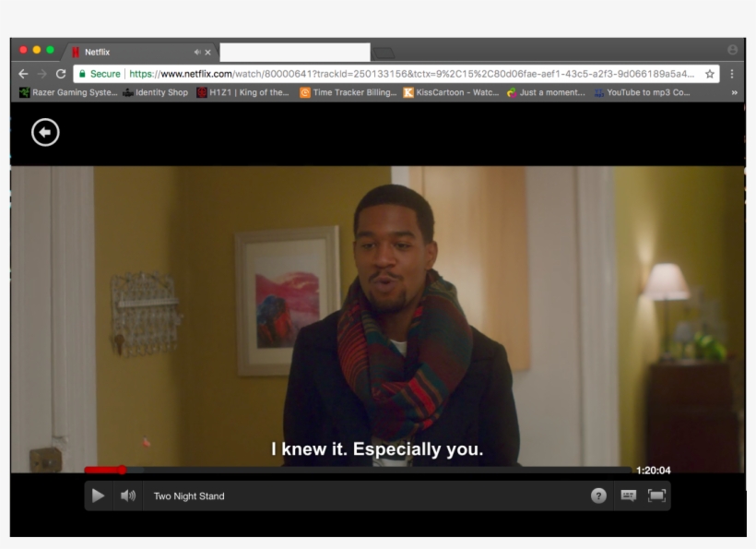Image resolution: width=756 pixels, height=549 pixels.
Task: Click the 1:20:04 remaining time
Action: 654,471
